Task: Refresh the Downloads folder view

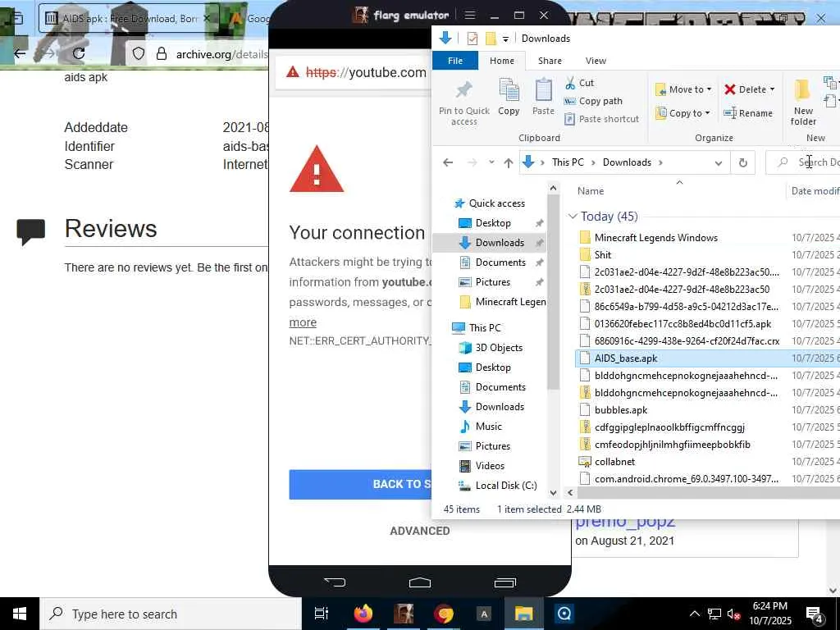Action: [x=743, y=163]
